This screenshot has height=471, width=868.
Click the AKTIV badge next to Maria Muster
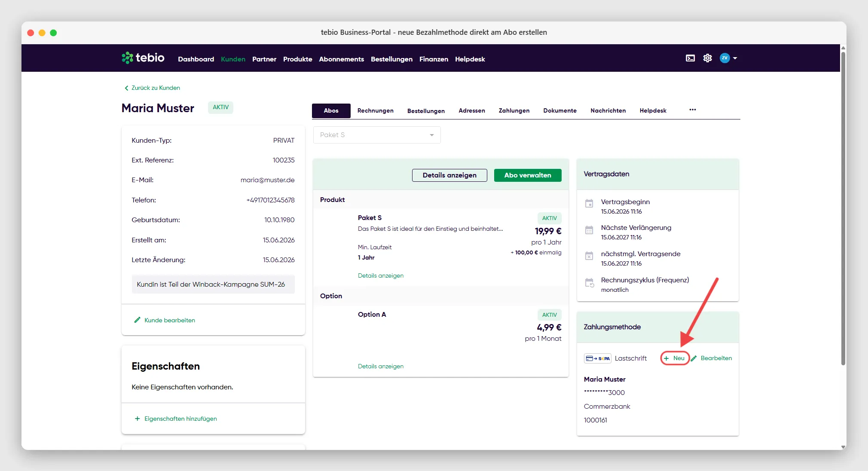(221, 107)
